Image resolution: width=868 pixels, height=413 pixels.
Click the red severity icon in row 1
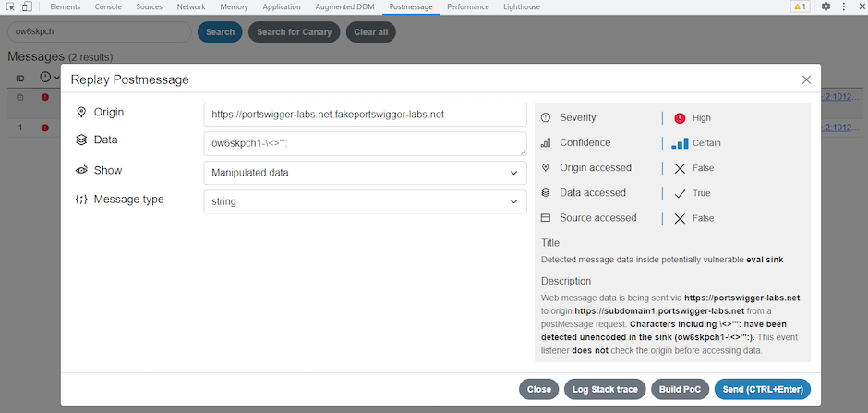(x=45, y=128)
